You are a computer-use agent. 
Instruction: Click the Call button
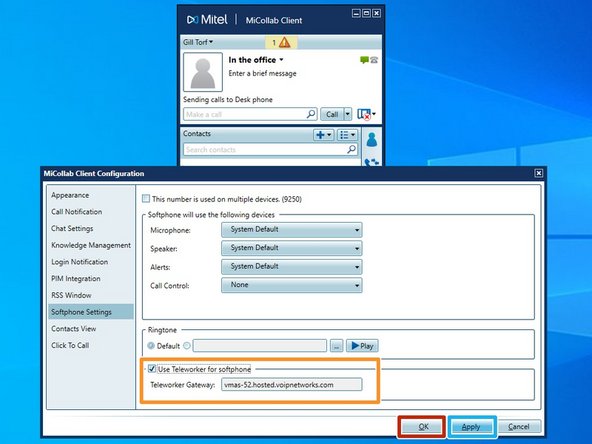[x=332, y=114]
